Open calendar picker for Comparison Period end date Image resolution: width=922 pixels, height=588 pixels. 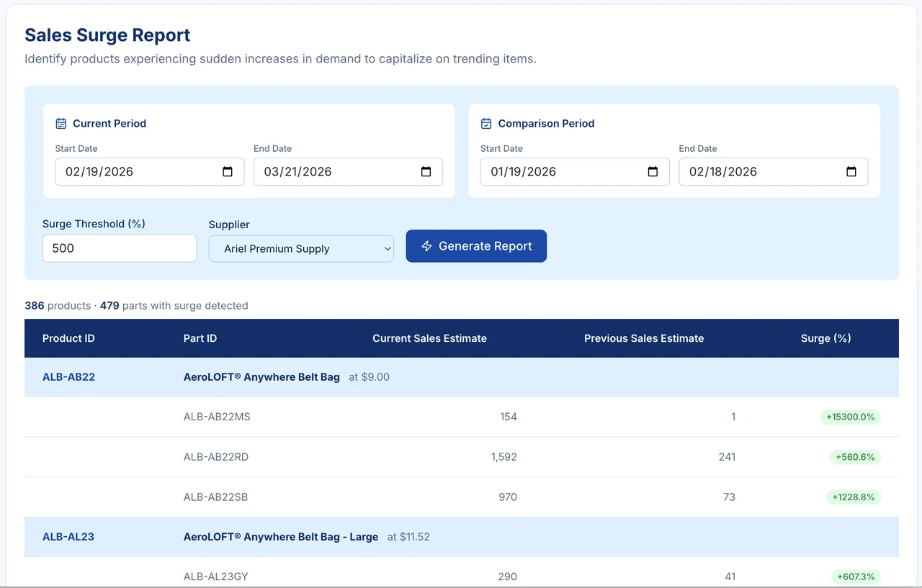(851, 172)
